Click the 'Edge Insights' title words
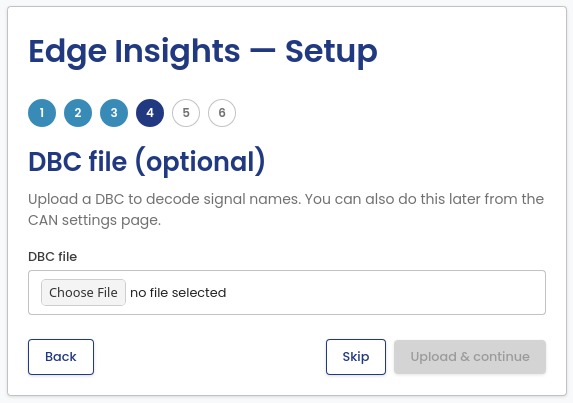The image size is (573, 403). tap(134, 52)
